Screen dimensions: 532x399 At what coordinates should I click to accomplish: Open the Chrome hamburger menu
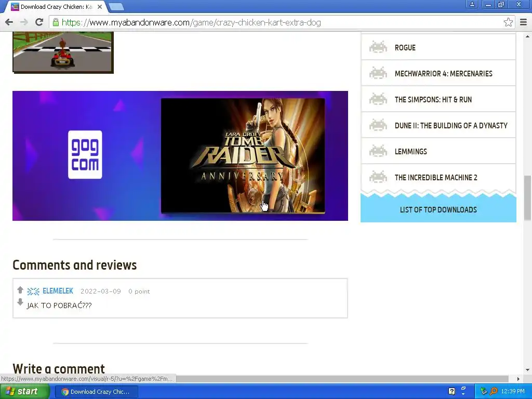(x=523, y=22)
